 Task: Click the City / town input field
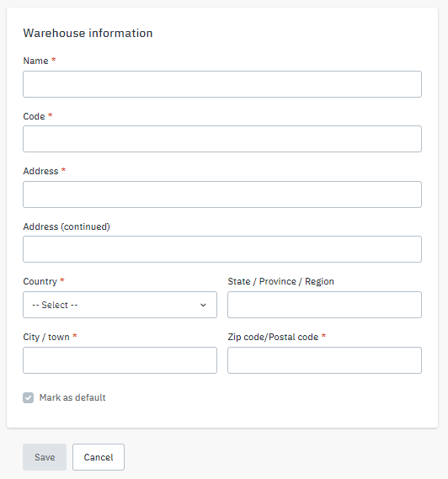point(120,360)
